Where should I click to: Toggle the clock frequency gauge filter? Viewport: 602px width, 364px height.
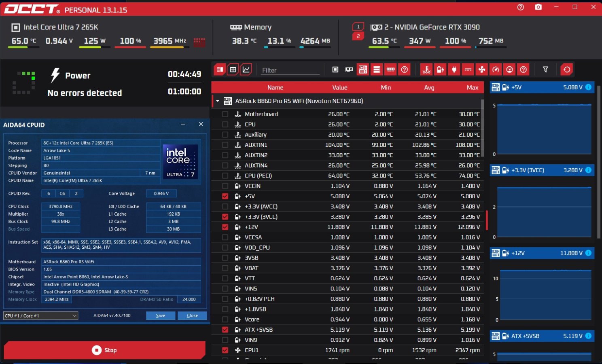click(x=496, y=70)
